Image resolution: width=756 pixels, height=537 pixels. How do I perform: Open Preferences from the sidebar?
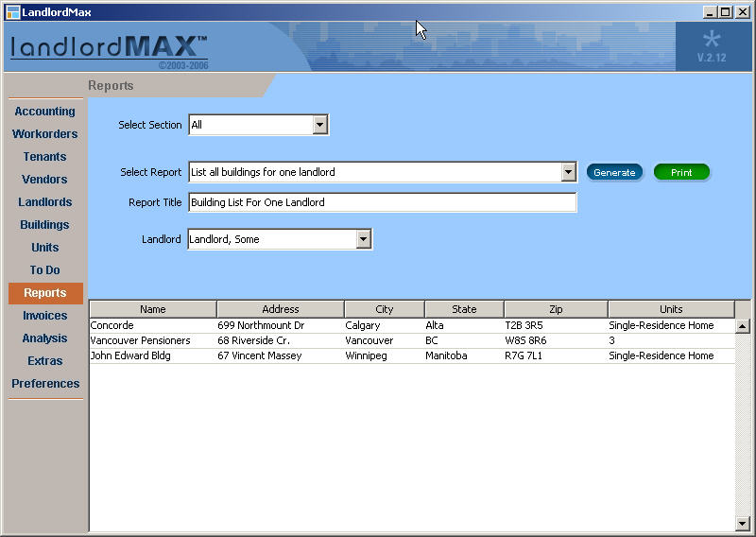(x=44, y=384)
